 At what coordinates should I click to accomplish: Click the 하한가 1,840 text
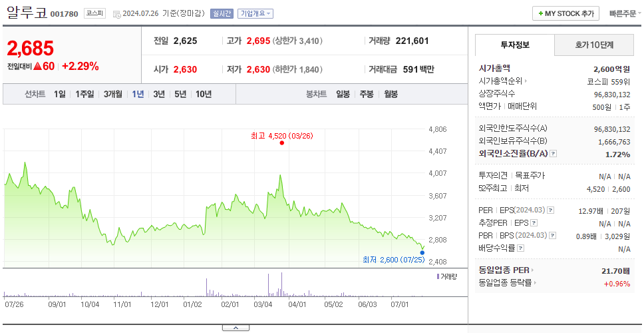point(297,70)
